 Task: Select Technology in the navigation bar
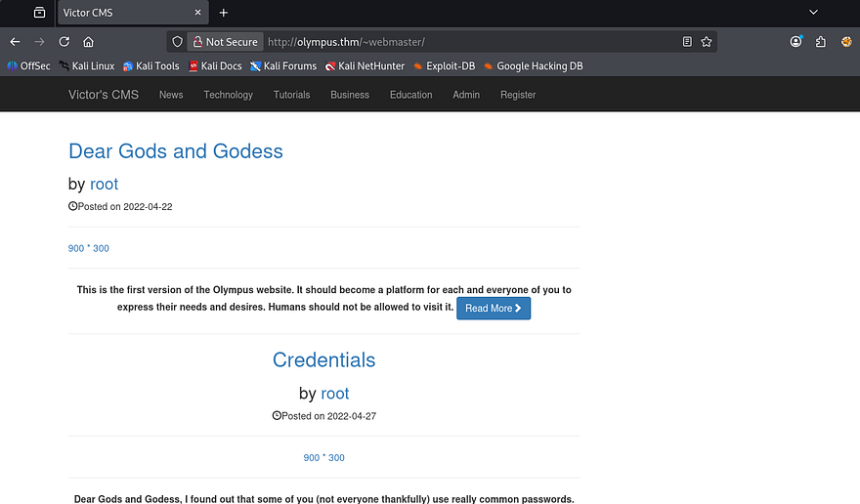click(228, 95)
